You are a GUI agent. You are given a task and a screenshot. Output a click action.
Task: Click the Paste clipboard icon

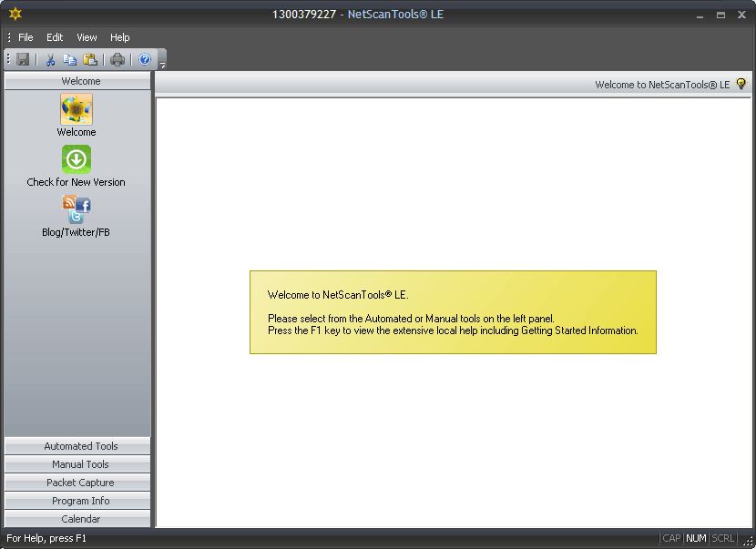(90, 59)
